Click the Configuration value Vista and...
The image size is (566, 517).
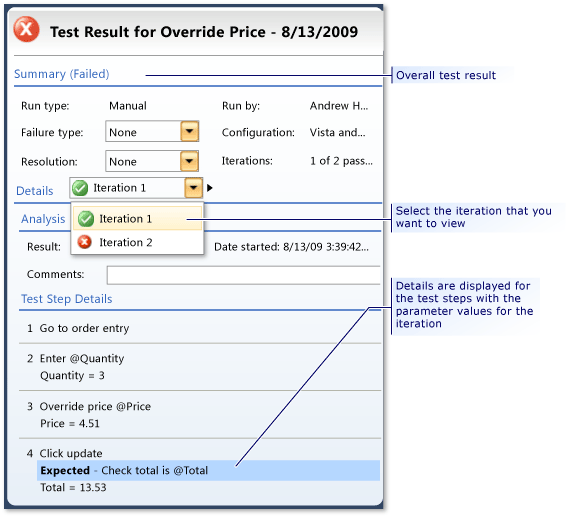pyautogui.click(x=338, y=132)
